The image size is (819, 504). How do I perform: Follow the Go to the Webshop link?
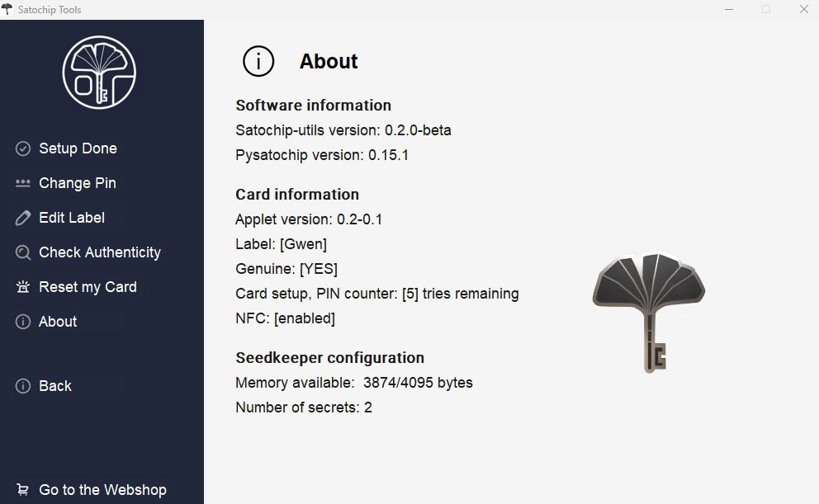[x=102, y=490]
